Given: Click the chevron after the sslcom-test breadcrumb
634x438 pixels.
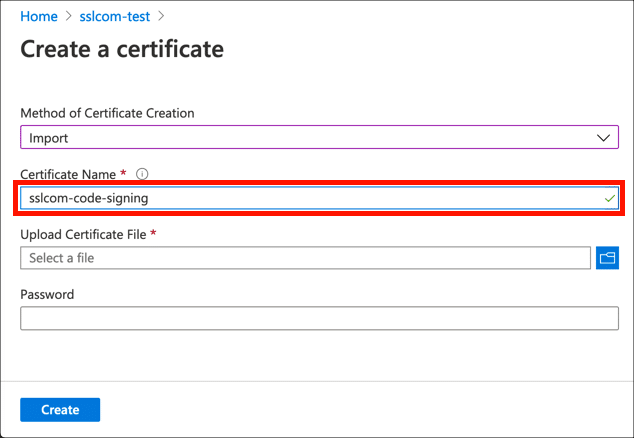Looking at the screenshot, I should coord(161,17).
